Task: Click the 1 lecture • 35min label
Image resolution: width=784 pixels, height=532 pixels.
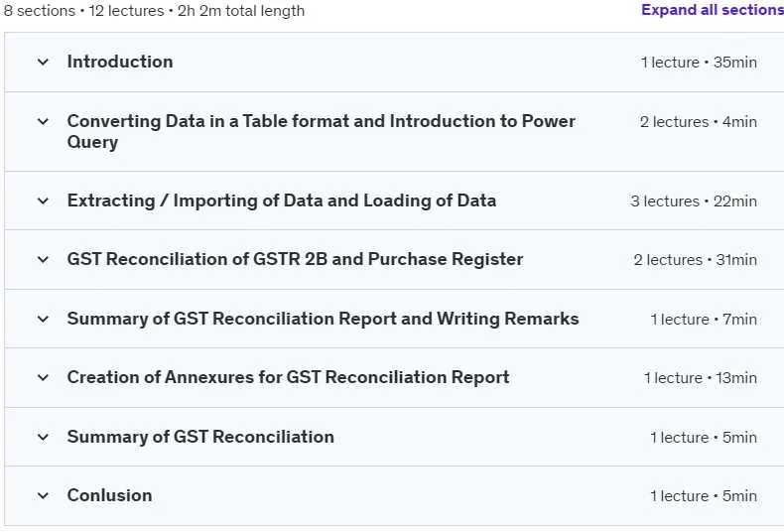Action: (x=699, y=63)
